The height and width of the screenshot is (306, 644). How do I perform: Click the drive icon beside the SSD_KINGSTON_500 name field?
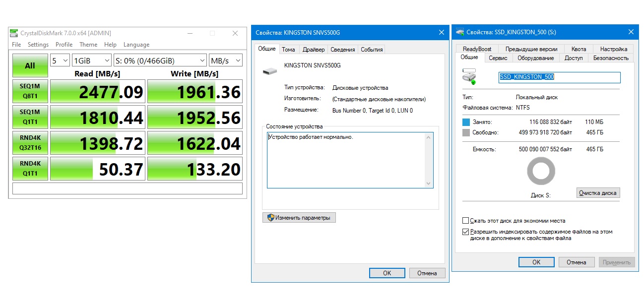pos(469,77)
